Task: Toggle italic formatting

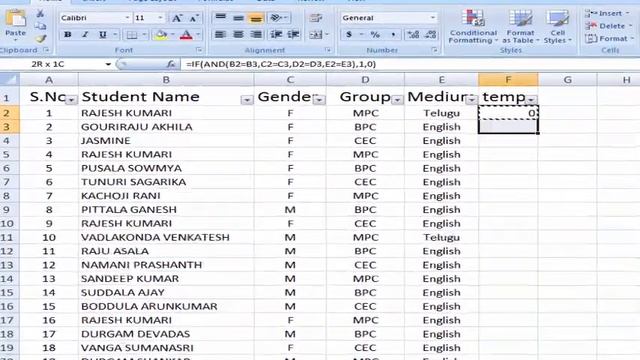Action: point(85,35)
